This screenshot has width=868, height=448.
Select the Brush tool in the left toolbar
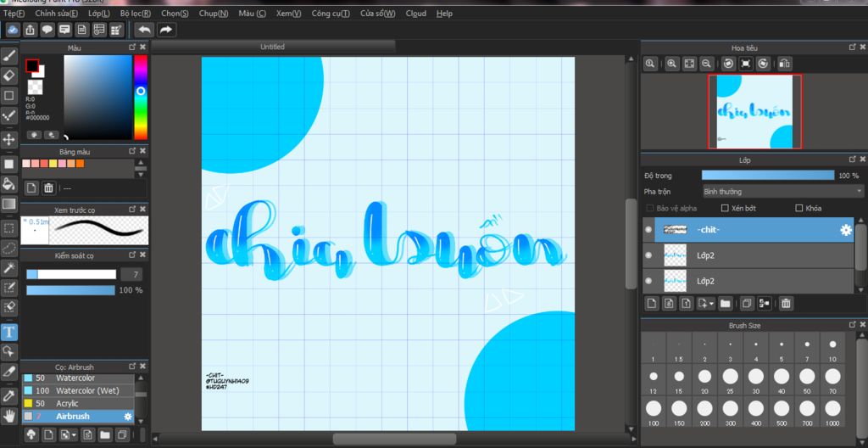(x=8, y=57)
